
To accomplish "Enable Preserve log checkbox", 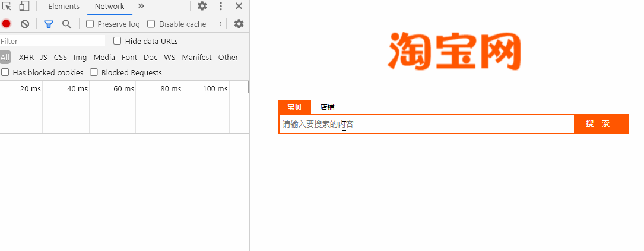I will [90, 24].
